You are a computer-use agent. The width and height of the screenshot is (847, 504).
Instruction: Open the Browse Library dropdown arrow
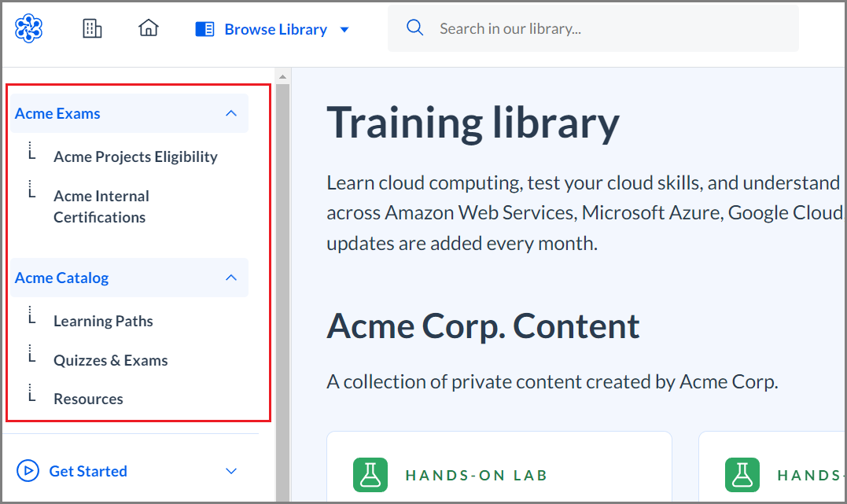pyautogui.click(x=344, y=30)
